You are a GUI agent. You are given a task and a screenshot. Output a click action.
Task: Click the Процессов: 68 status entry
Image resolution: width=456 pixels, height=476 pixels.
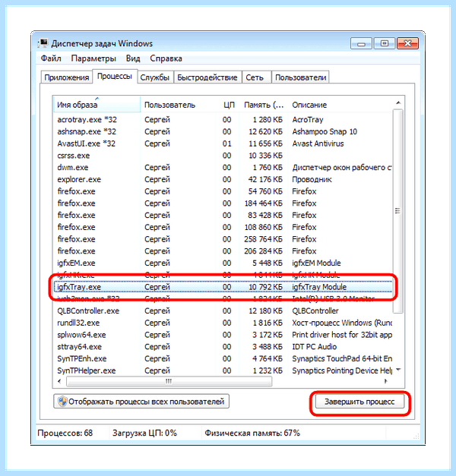click(x=65, y=433)
